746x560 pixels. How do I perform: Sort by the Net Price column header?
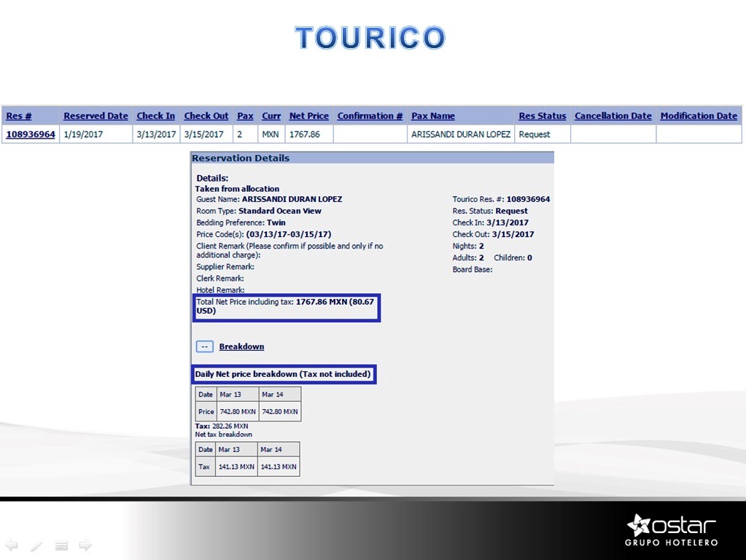pos(308,116)
